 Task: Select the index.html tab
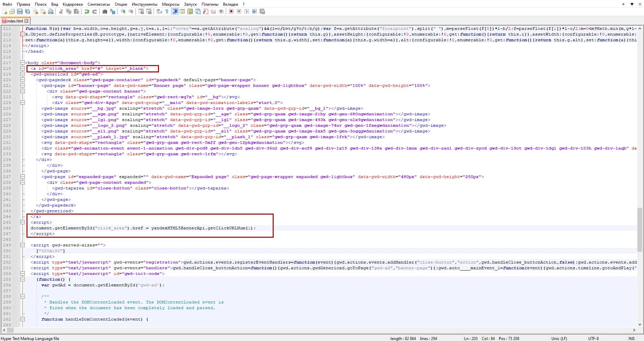pyautogui.click(x=15, y=21)
